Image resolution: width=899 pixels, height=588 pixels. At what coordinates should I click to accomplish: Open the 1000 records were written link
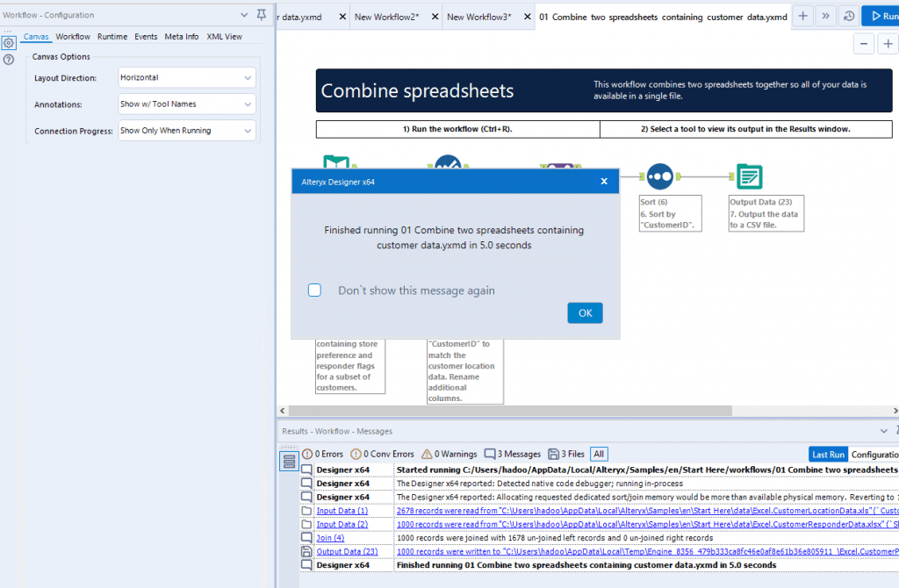coord(647,551)
